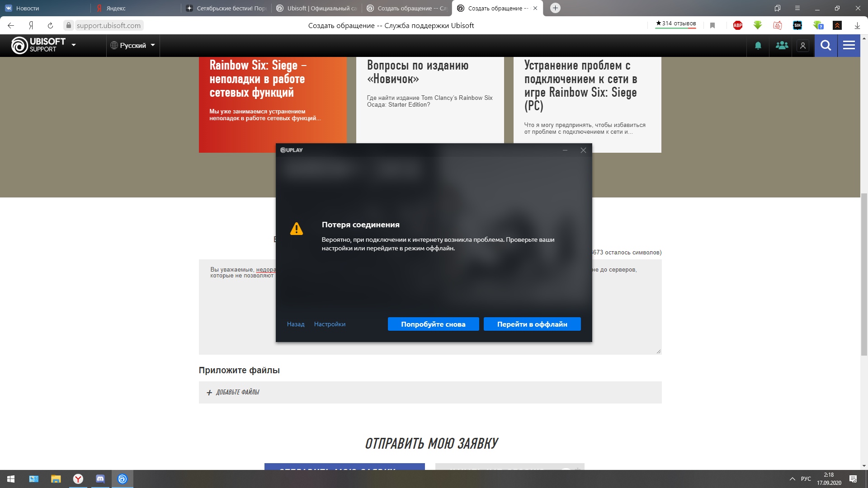Switch the РУС input language
This screenshot has height=488, width=868.
click(x=806, y=479)
